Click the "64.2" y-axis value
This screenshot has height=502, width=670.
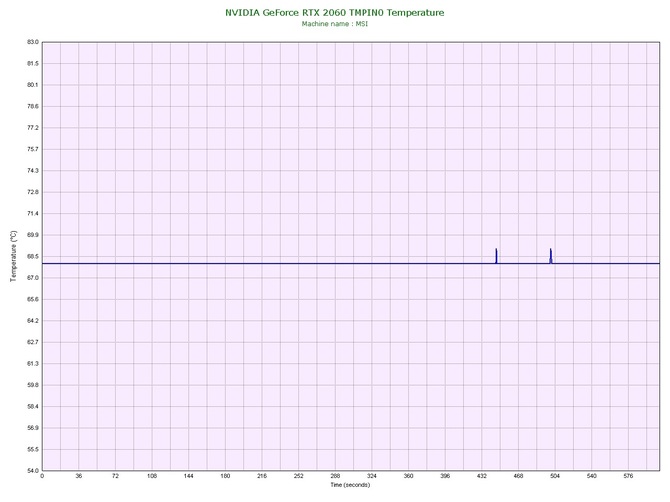(x=33, y=320)
